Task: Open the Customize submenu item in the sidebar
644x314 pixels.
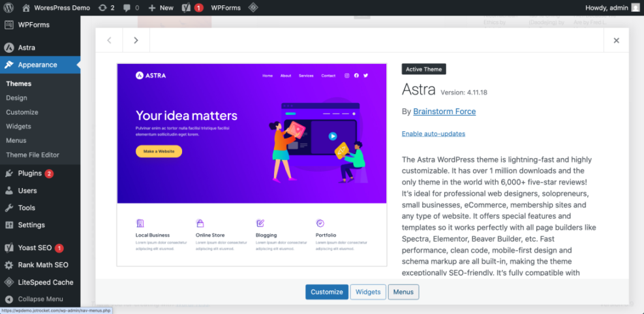Action: tap(22, 112)
